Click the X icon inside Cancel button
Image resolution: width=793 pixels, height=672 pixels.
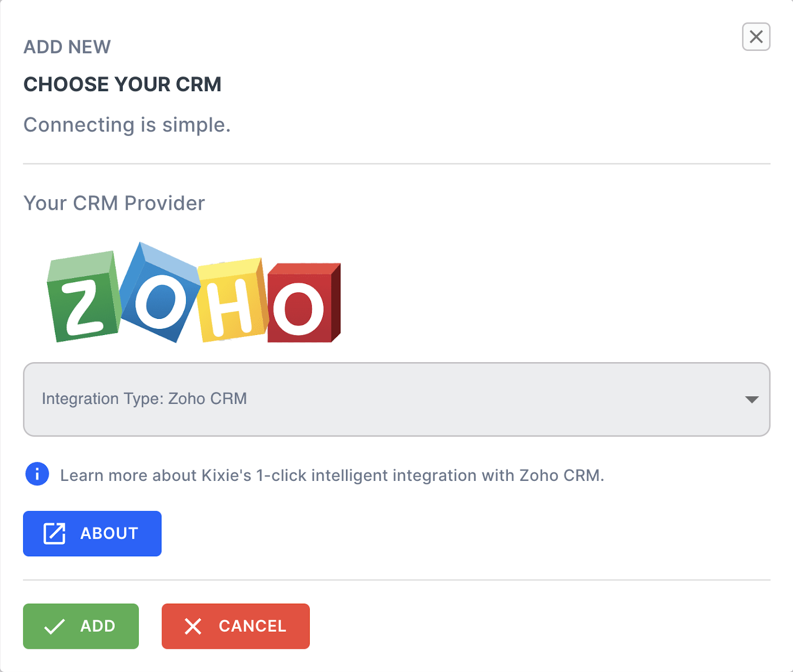(193, 626)
